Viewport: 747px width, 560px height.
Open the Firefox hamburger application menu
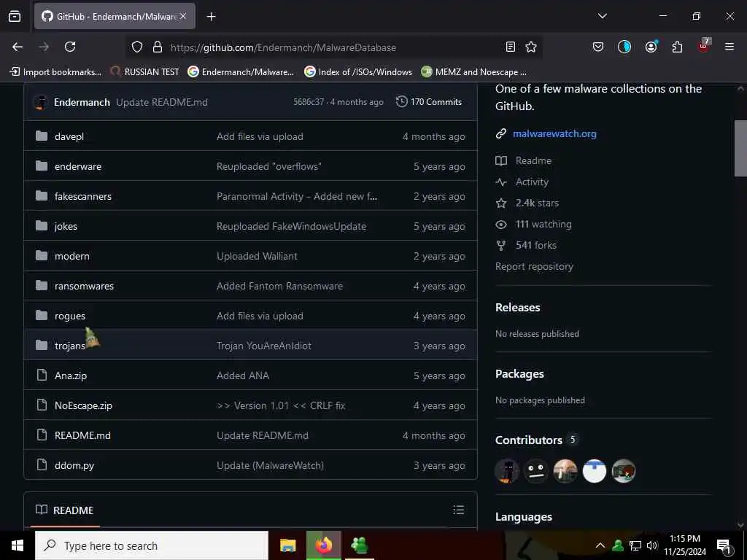[729, 47]
